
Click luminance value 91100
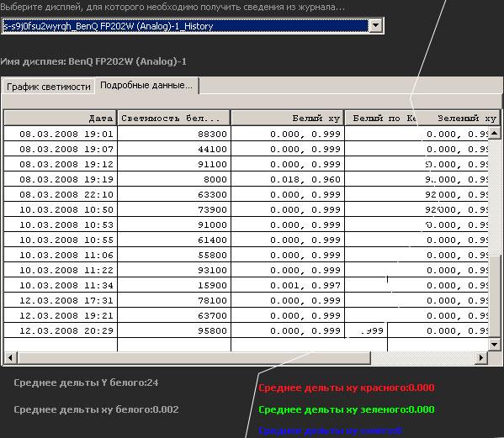pyautogui.click(x=212, y=164)
